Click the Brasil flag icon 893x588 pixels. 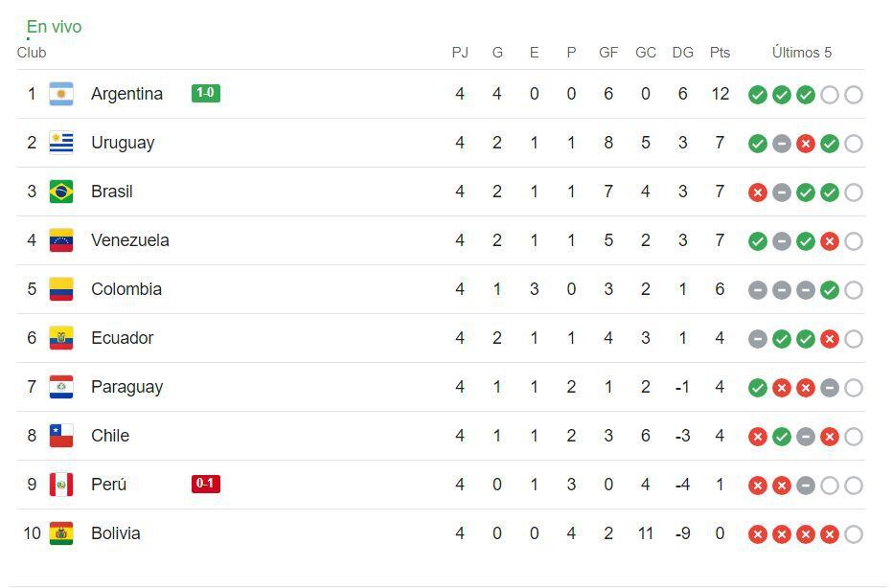coord(61,192)
